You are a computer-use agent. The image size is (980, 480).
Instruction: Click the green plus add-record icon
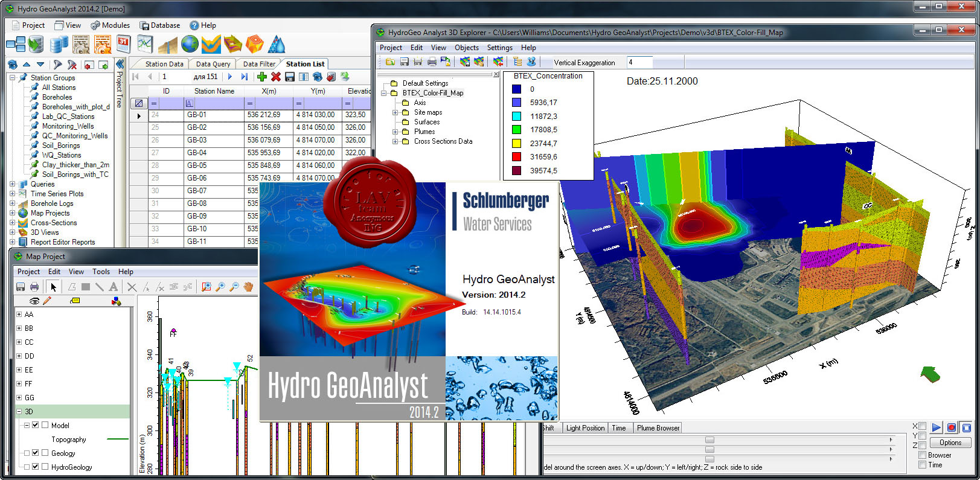[x=261, y=77]
